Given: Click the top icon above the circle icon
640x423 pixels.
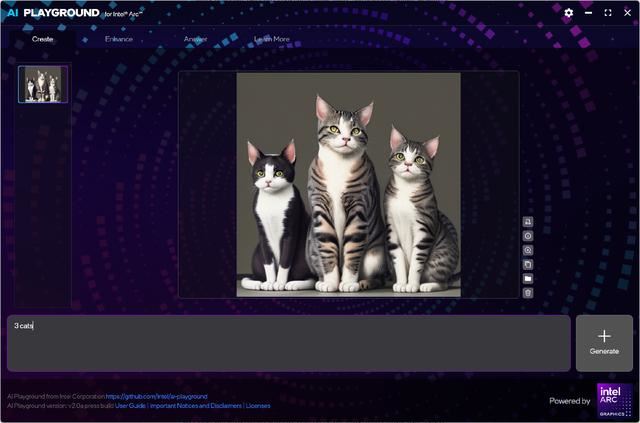Looking at the screenshot, I should [x=528, y=222].
